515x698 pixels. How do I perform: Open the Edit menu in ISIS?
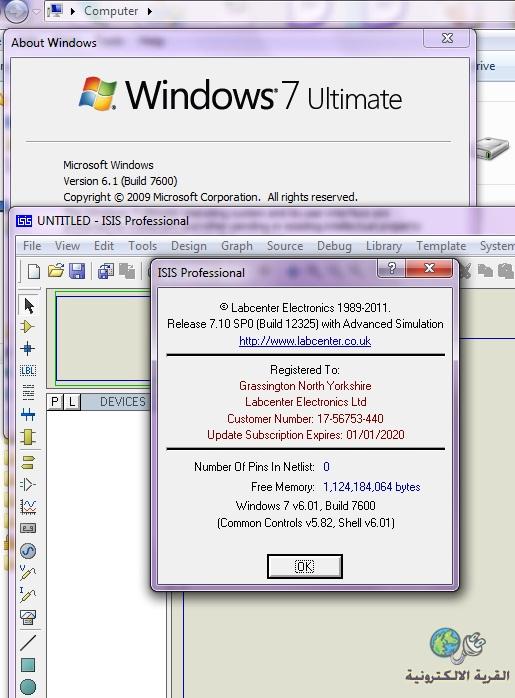[104, 246]
